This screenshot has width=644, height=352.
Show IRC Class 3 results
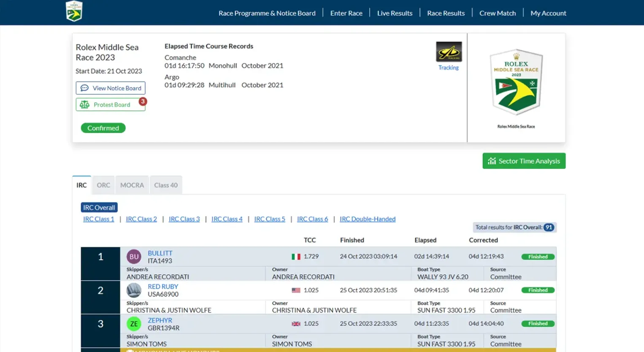pyautogui.click(x=184, y=219)
